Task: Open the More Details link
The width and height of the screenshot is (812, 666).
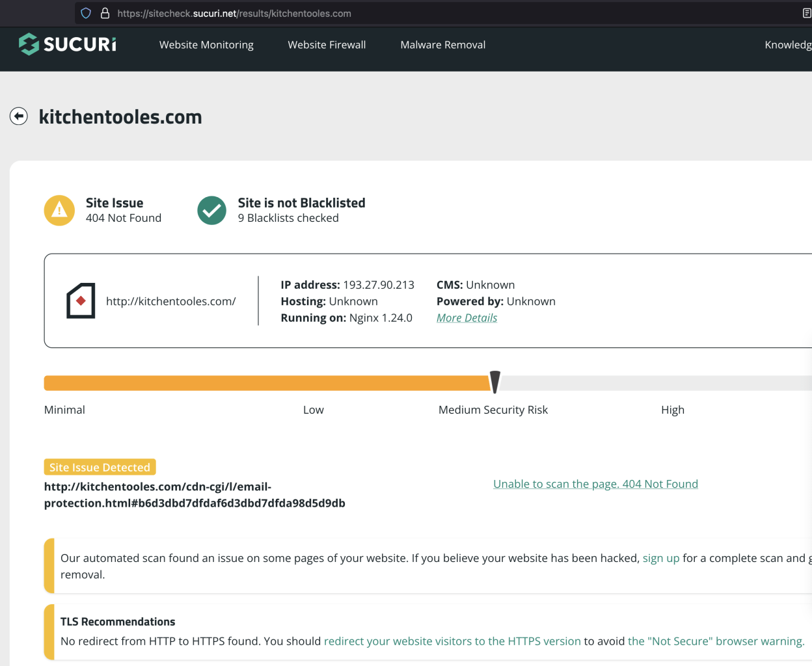Action: 467,317
